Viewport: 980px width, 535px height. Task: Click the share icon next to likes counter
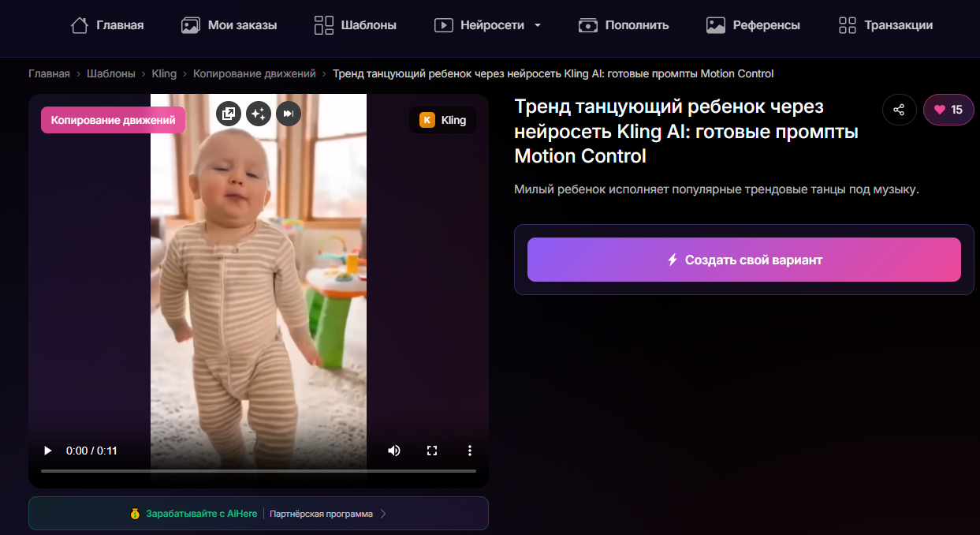(x=899, y=110)
